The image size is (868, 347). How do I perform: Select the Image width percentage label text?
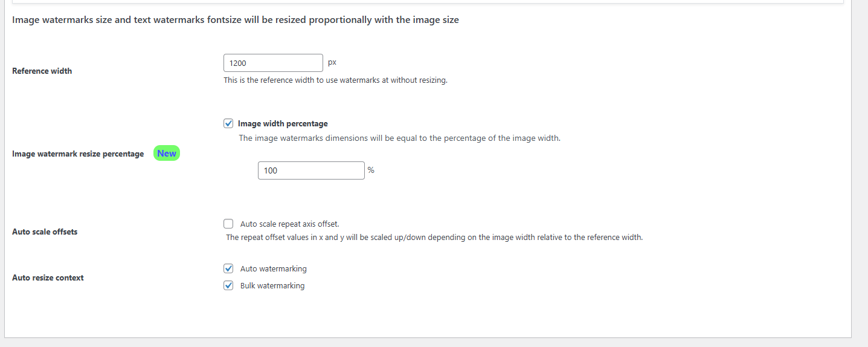283,124
